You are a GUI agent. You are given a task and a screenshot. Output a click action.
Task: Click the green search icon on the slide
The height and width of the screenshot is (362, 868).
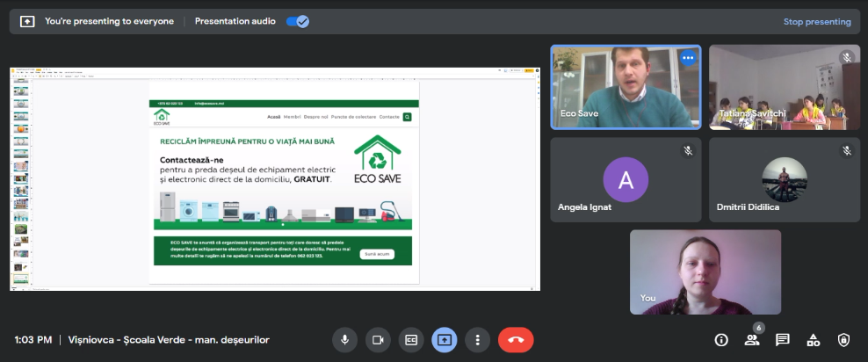point(408,117)
